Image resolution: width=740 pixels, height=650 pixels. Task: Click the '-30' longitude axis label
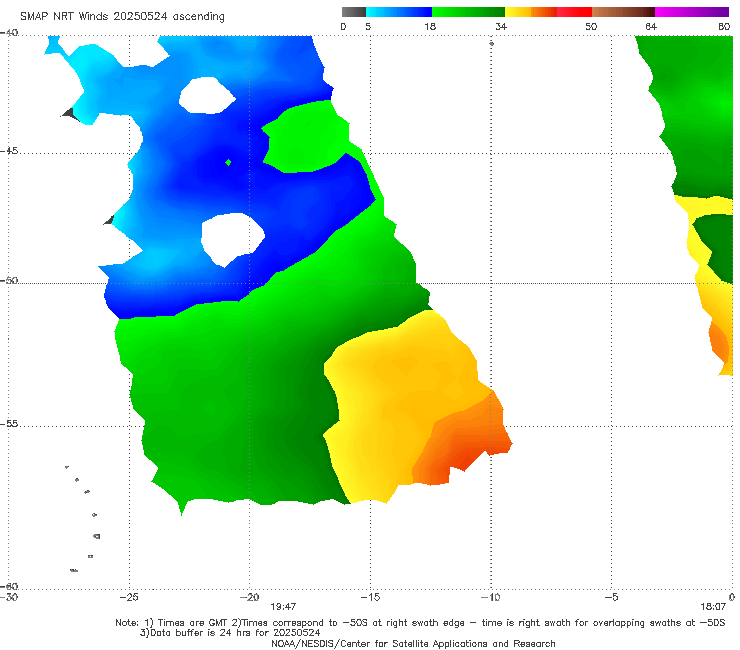[9, 597]
